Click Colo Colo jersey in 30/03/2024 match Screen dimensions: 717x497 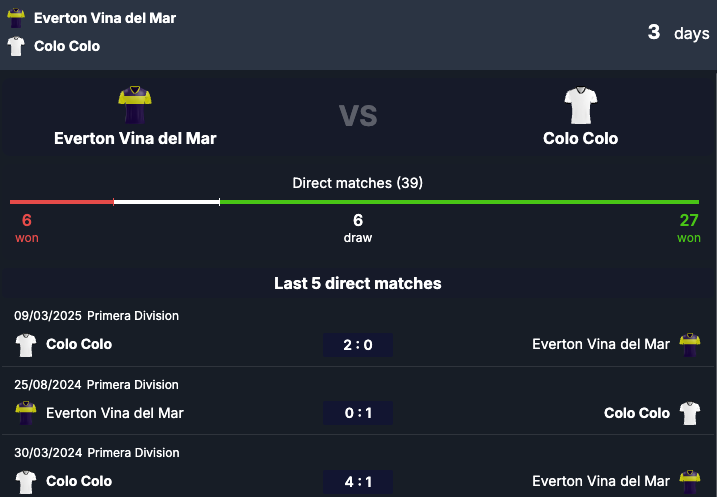(26, 481)
